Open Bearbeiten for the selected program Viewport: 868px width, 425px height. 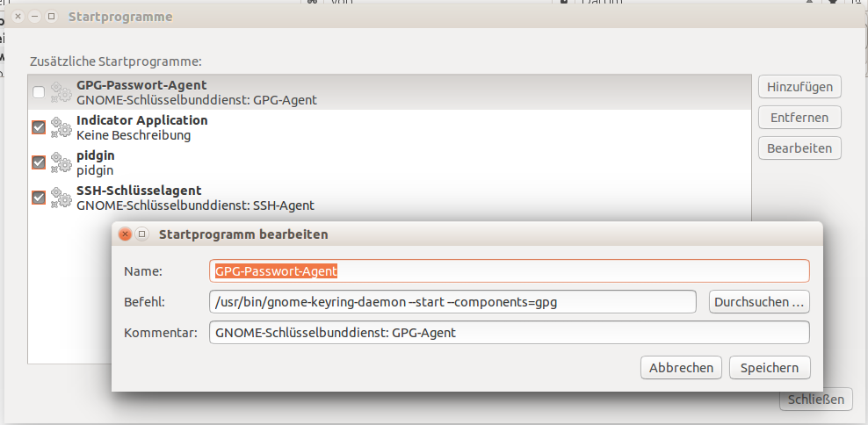tap(799, 148)
